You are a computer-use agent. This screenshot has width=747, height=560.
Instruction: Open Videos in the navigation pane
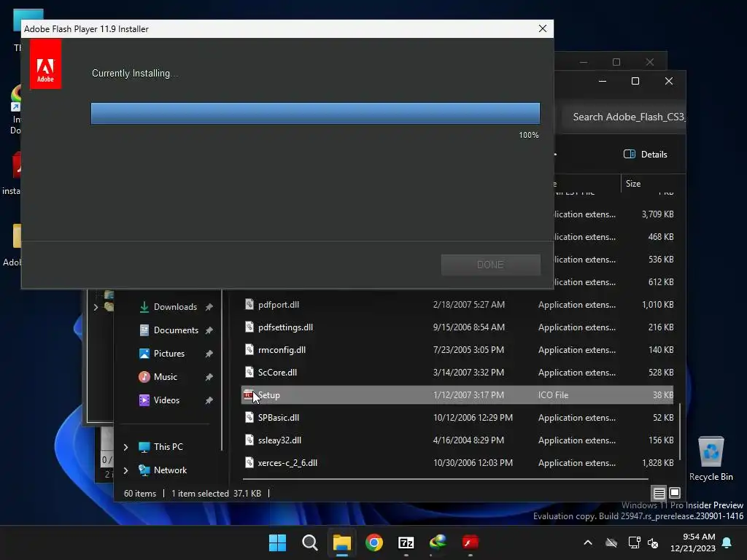[x=166, y=400]
